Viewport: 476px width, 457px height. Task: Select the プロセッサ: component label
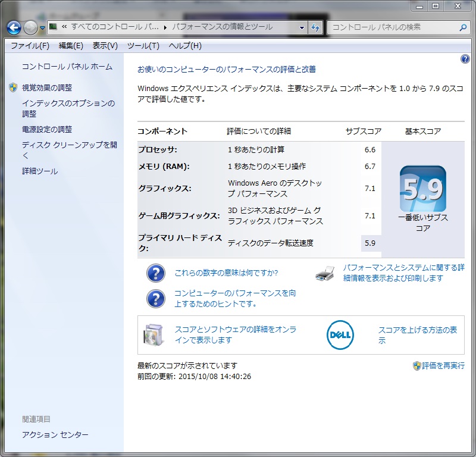(x=158, y=150)
